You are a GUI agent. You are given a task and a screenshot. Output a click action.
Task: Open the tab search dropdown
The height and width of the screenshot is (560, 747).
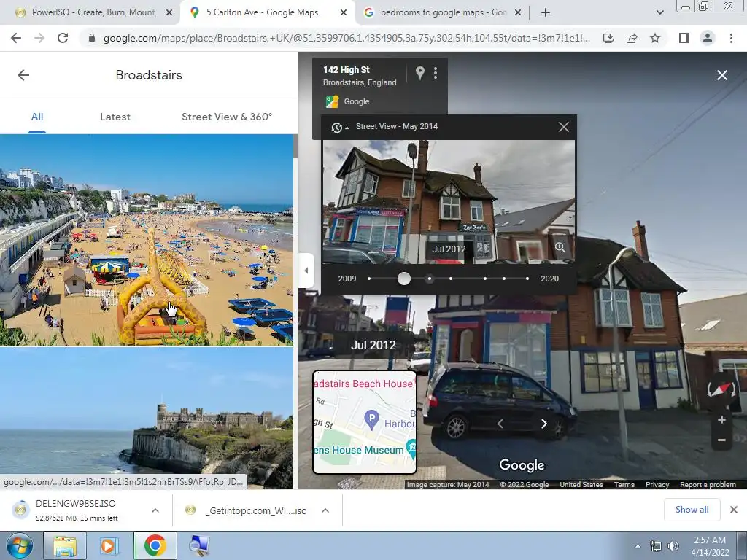(x=659, y=13)
